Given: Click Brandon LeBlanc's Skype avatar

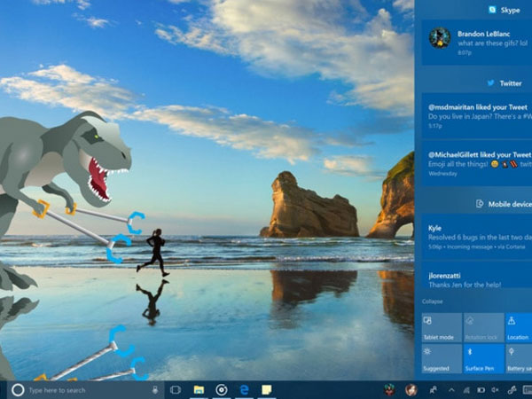Looking at the screenshot, I should point(440,38).
